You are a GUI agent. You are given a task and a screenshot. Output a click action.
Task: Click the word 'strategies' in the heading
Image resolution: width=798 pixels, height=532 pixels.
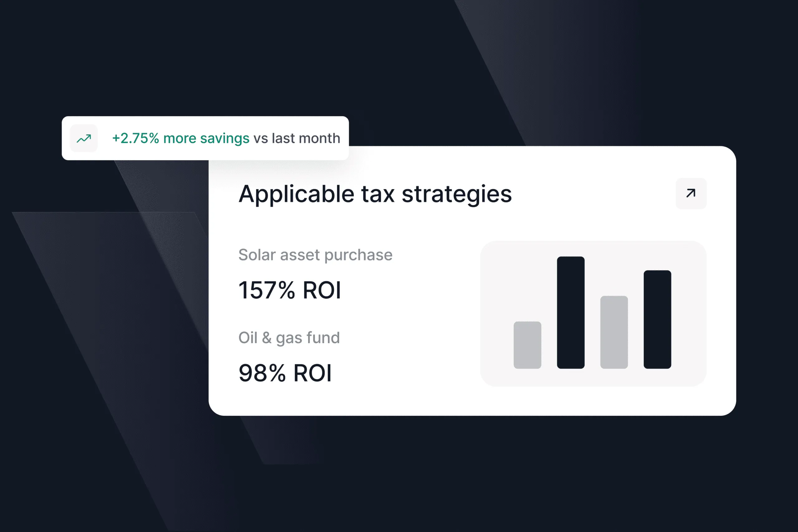click(457, 194)
